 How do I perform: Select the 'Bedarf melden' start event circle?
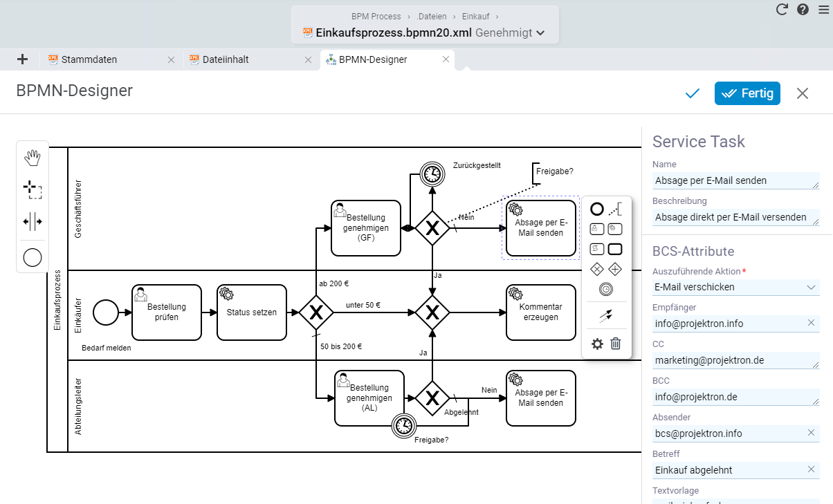[106, 312]
